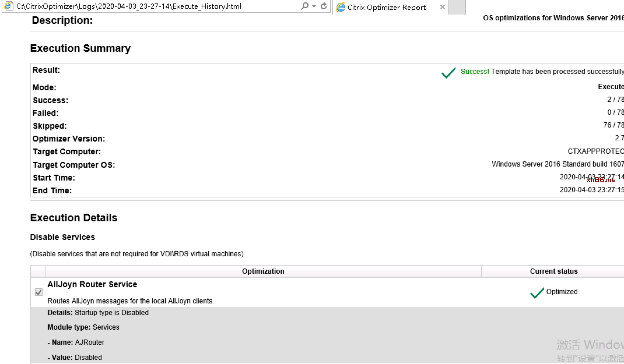Image resolution: width=624 pixels, height=364 pixels.
Task: Click the Failed count value 0 / 78
Action: tap(615, 112)
